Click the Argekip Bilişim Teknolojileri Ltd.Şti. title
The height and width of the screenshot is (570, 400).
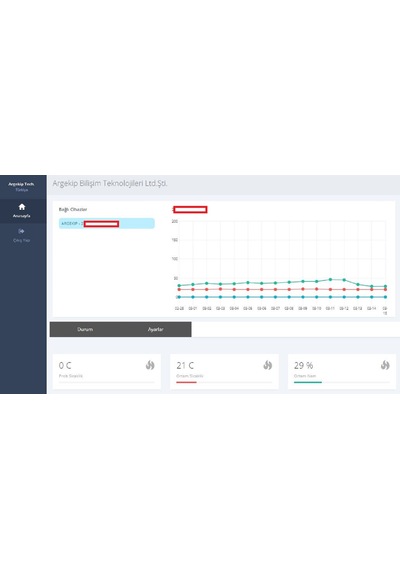110,183
